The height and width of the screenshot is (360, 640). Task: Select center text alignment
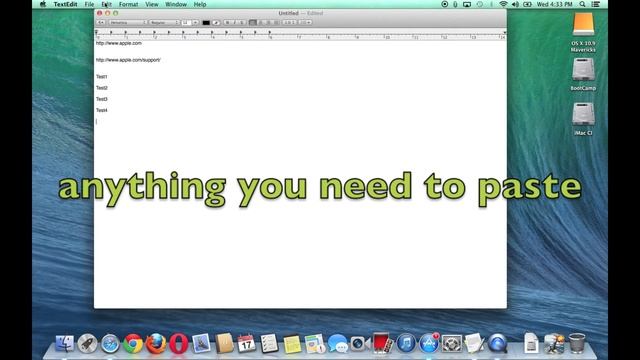(x=260, y=22)
